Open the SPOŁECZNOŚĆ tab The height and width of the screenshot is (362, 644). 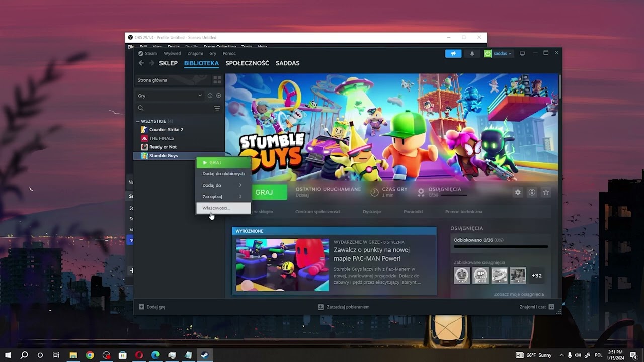point(247,63)
